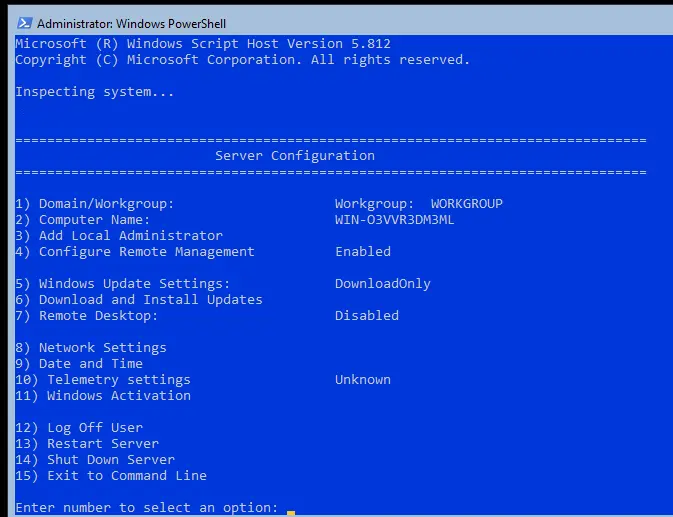Click the Shut Down Server option
Screen dimensions: 673x517
(x=95, y=460)
